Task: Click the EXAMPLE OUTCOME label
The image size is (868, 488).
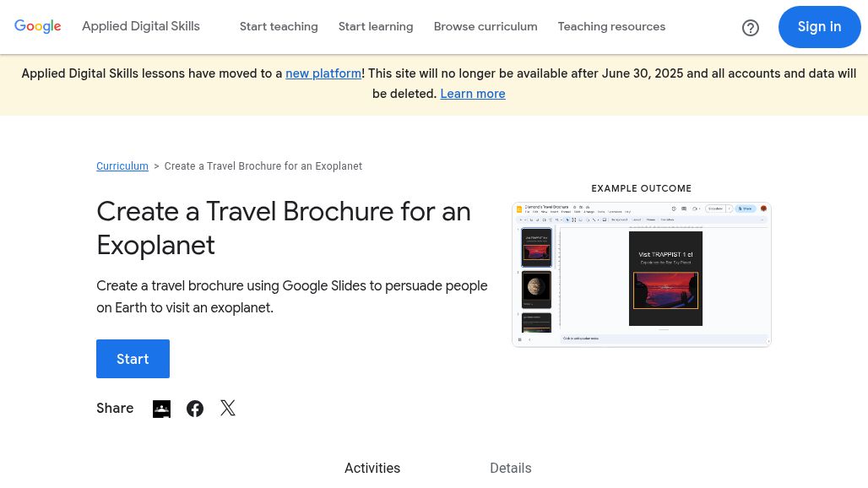Action: coord(642,188)
